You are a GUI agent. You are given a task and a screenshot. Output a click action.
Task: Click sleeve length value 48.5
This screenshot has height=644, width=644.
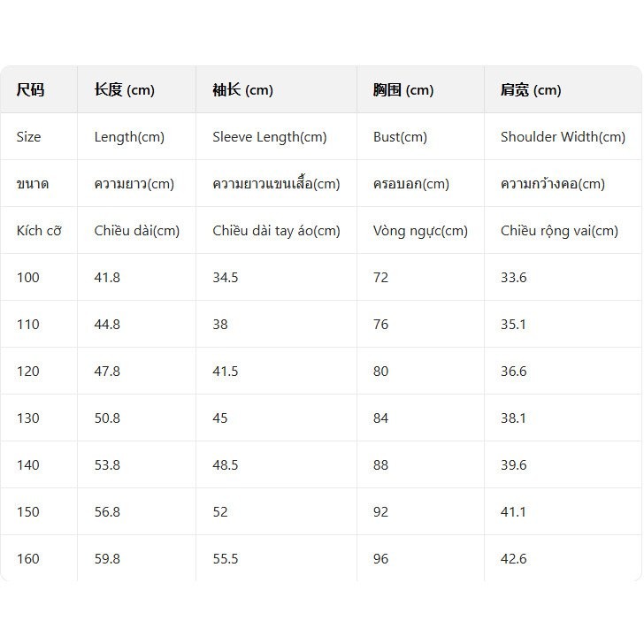[x=225, y=465]
